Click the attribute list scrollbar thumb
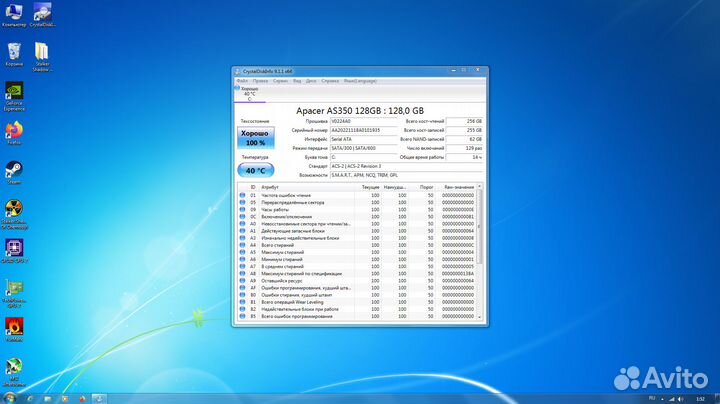This screenshot has width=720, height=404. click(x=480, y=227)
